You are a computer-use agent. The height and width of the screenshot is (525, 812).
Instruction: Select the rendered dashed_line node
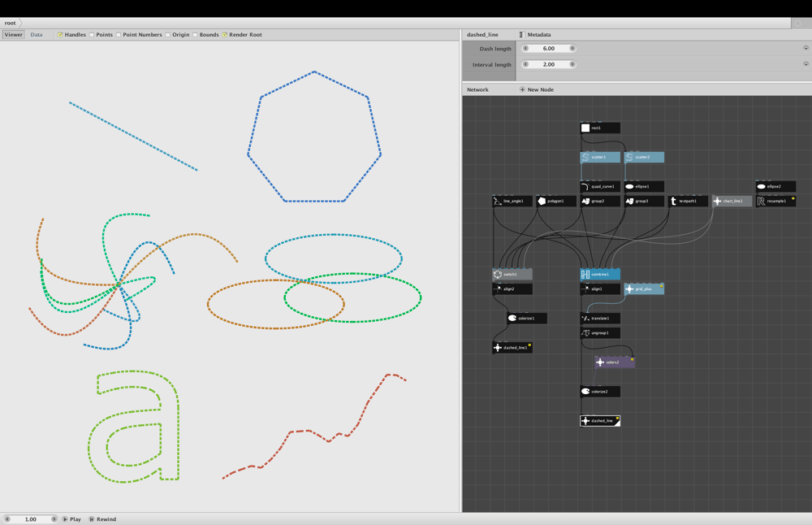600,421
